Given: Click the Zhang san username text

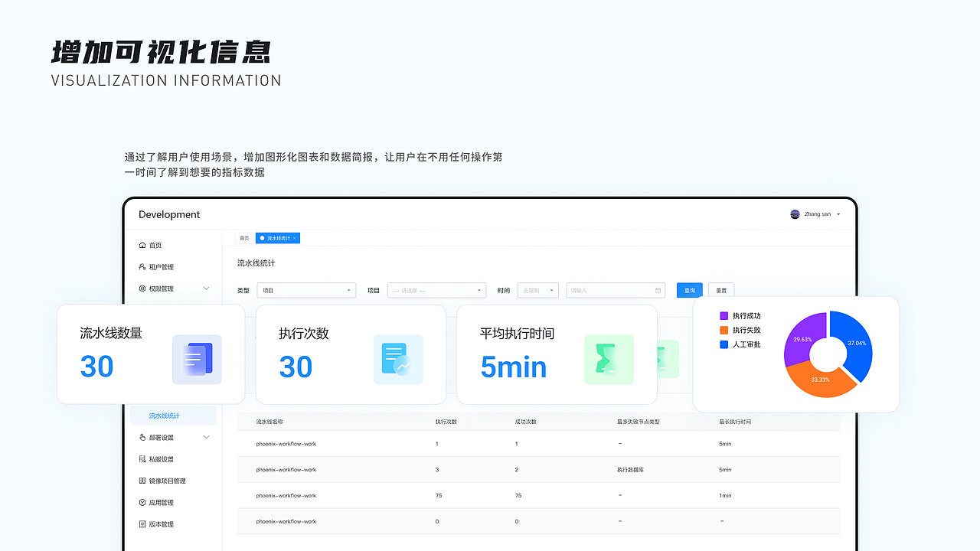Looking at the screenshot, I should [x=818, y=214].
